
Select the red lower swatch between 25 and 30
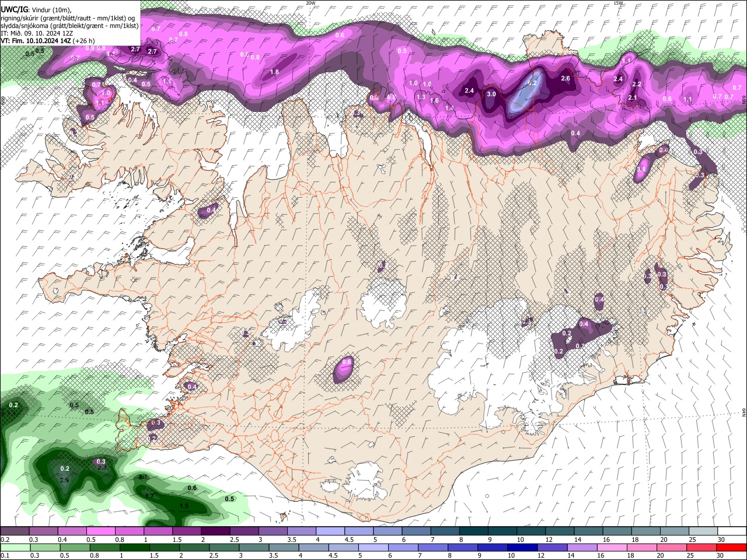(702, 547)
